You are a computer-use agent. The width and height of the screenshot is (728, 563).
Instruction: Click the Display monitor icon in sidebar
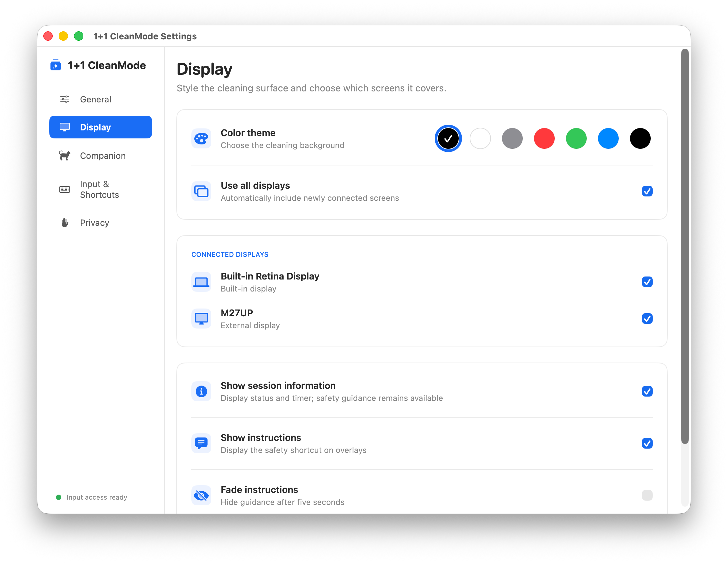pyautogui.click(x=65, y=127)
